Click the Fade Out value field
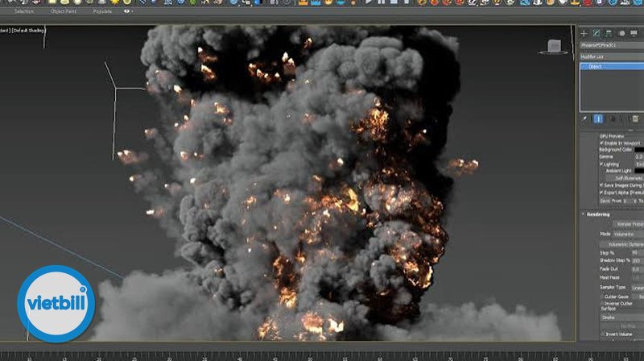Image resolution: width=644 pixels, height=361 pixels. [x=636, y=269]
